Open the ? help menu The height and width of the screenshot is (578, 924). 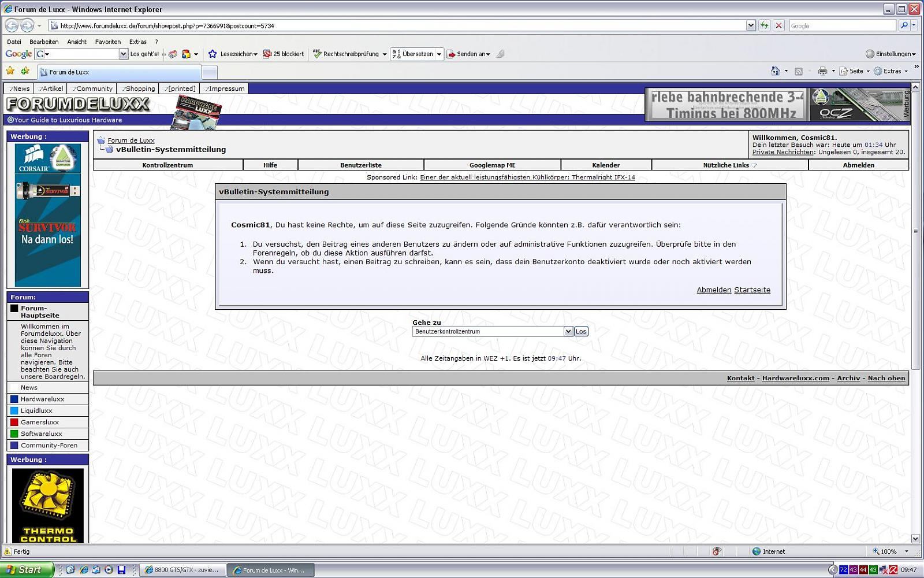coord(157,42)
